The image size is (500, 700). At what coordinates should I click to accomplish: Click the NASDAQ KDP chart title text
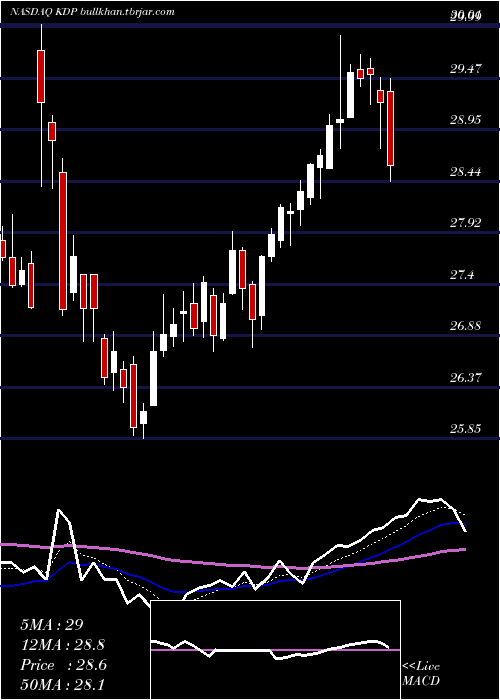pyautogui.click(x=93, y=12)
